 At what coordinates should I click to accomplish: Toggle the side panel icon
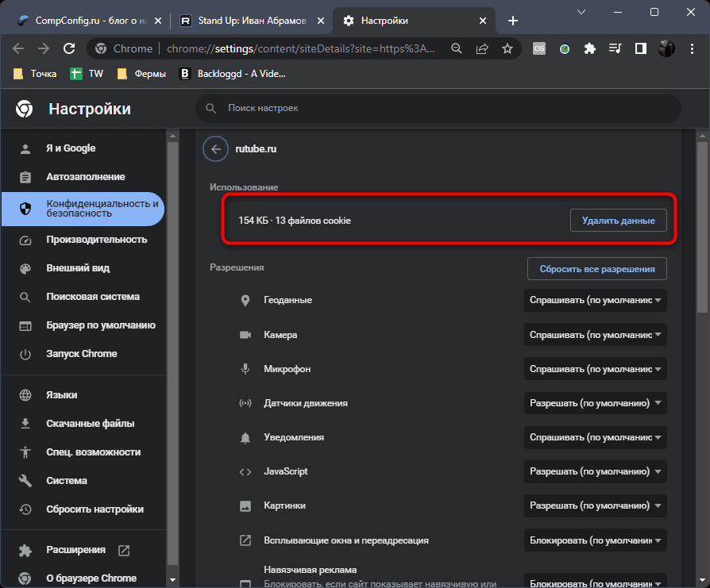(640, 48)
